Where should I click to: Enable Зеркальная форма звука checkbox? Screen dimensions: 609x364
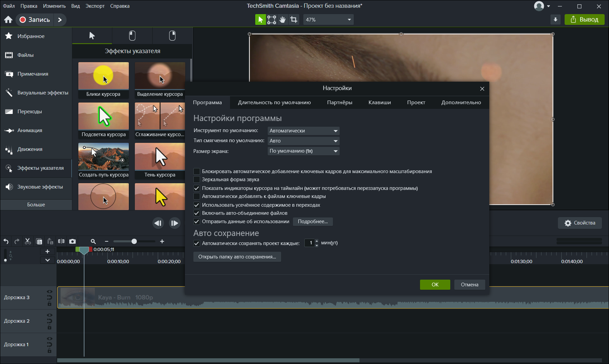197,179
